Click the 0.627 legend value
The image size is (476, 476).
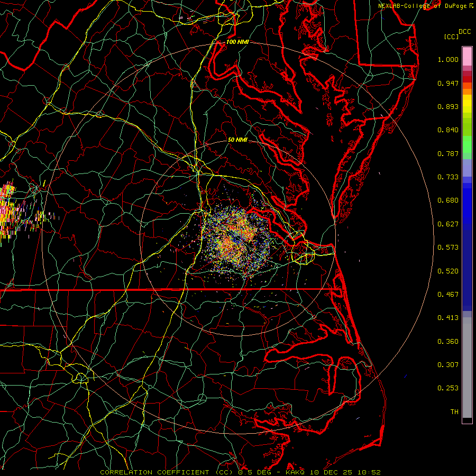(448, 224)
